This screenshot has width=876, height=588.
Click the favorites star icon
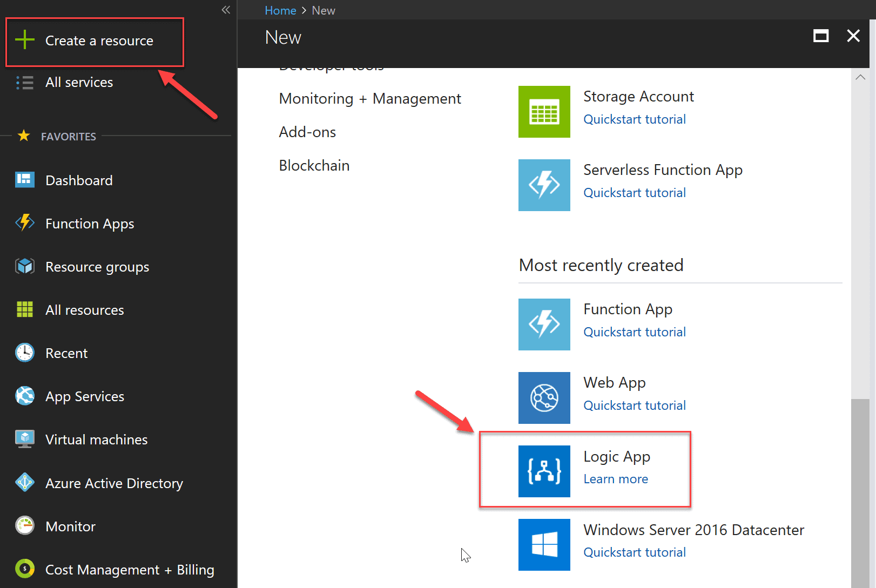pyautogui.click(x=24, y=136)
